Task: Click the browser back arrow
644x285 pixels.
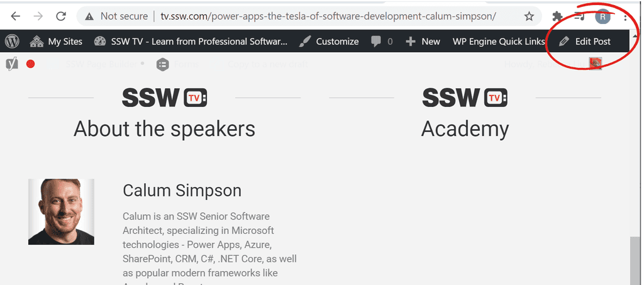Action: coord(15,16)
